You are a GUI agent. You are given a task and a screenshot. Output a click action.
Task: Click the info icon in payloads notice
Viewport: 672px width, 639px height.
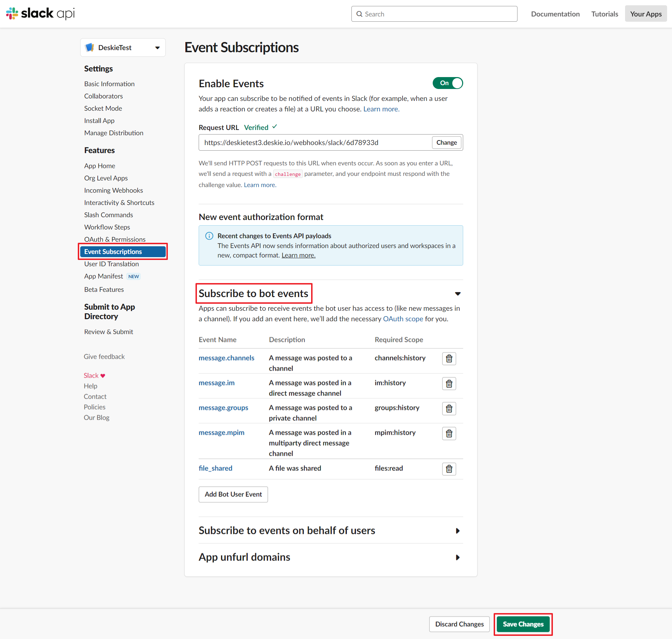tap(209, 236)
